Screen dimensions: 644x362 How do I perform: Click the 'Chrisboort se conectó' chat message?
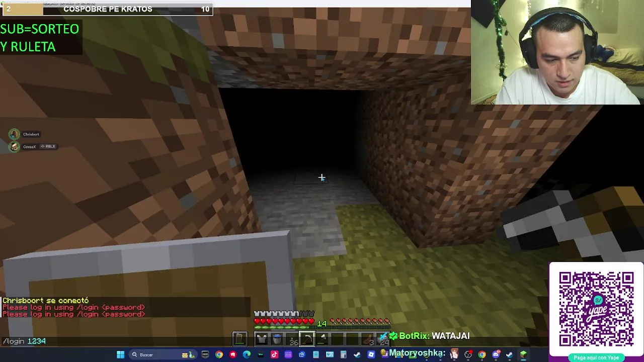[45, 300]
